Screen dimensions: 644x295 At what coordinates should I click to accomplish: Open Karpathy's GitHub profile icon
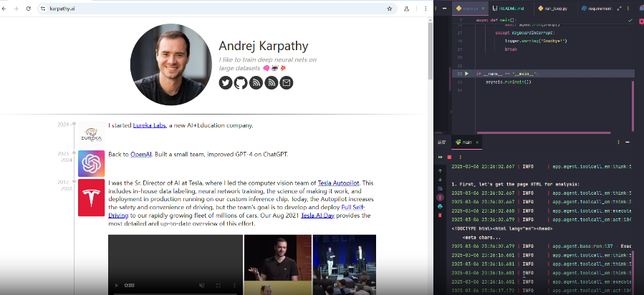241,83
